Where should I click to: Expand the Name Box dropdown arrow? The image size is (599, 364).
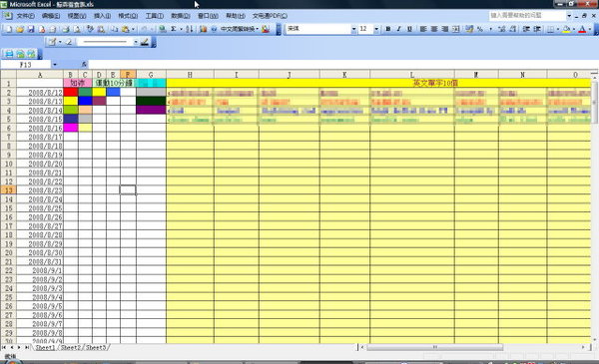click(x=55, y=65)
